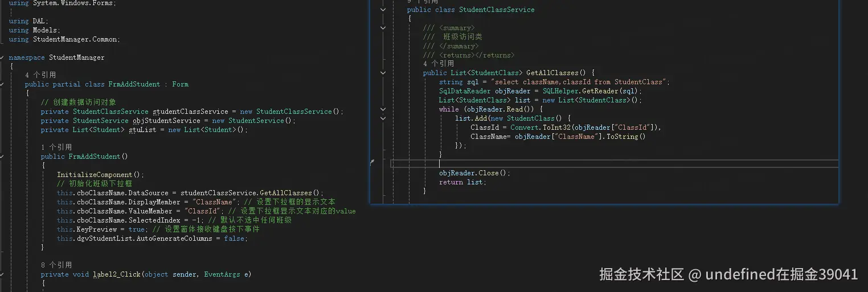Open the 1 reference lens above FrmAddStudent constructor
The image size is (868, 292).
[56, 147]
